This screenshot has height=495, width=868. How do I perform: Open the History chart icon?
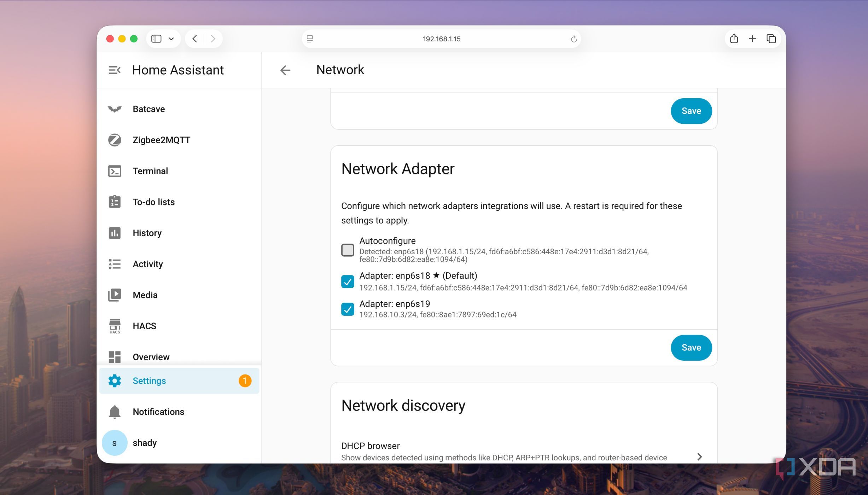point(115,233)
